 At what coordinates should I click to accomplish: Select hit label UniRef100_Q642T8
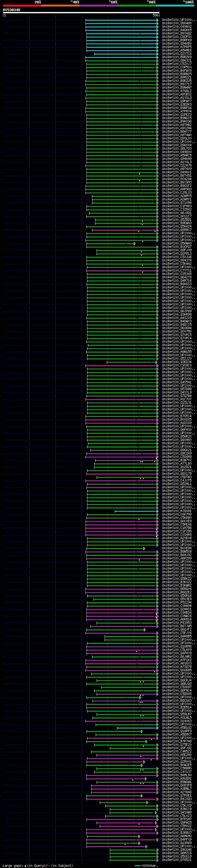177,277
